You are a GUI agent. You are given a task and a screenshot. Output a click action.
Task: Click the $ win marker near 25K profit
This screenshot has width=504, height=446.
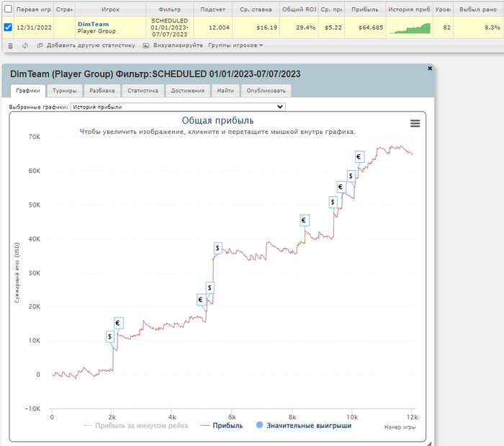click(x=210, y=287)
